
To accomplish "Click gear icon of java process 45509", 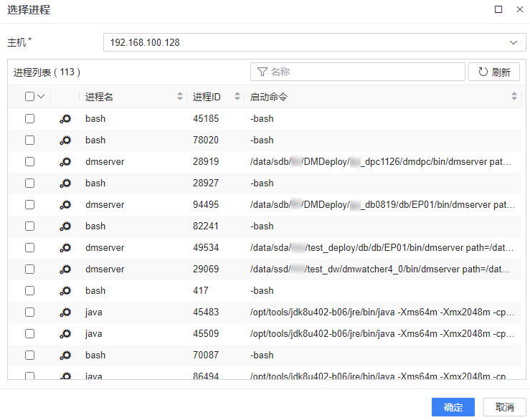I will pos(65,334).
